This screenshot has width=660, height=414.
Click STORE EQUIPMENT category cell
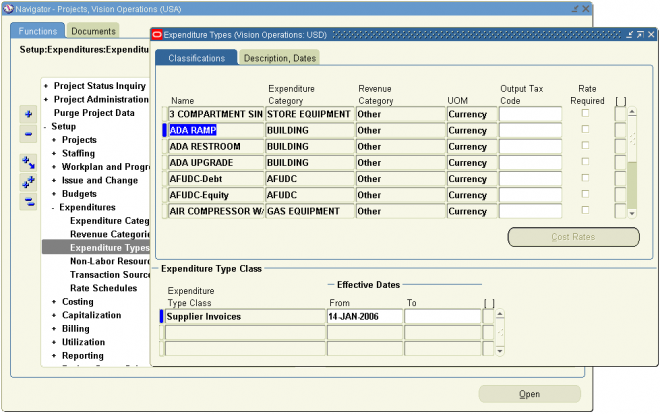(310, 114)
